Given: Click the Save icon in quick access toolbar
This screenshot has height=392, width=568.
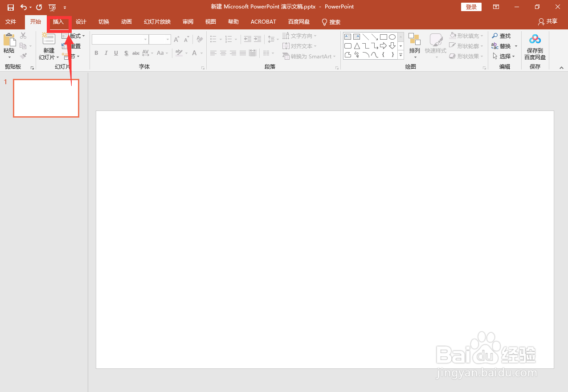Looking at the screenshot, I should (x=11, y=7).
